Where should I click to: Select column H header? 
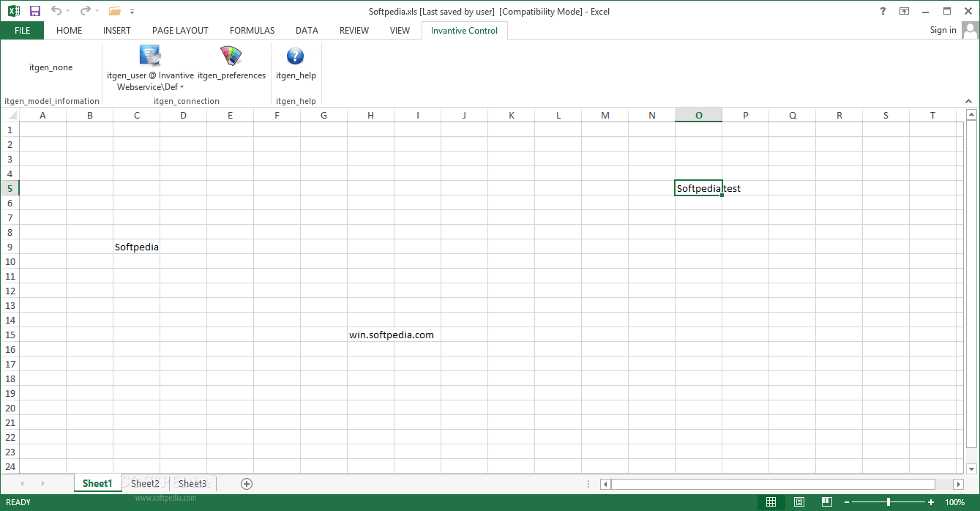point(370,115)
